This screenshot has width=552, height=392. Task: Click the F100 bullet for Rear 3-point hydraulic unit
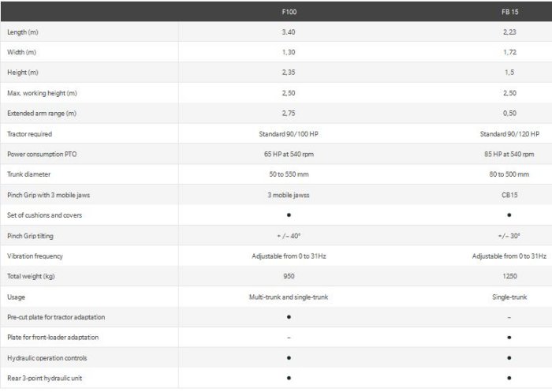289,379
